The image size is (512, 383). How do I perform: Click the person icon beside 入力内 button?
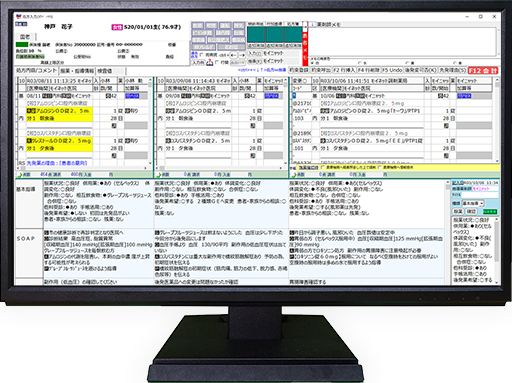click(209, 63)
